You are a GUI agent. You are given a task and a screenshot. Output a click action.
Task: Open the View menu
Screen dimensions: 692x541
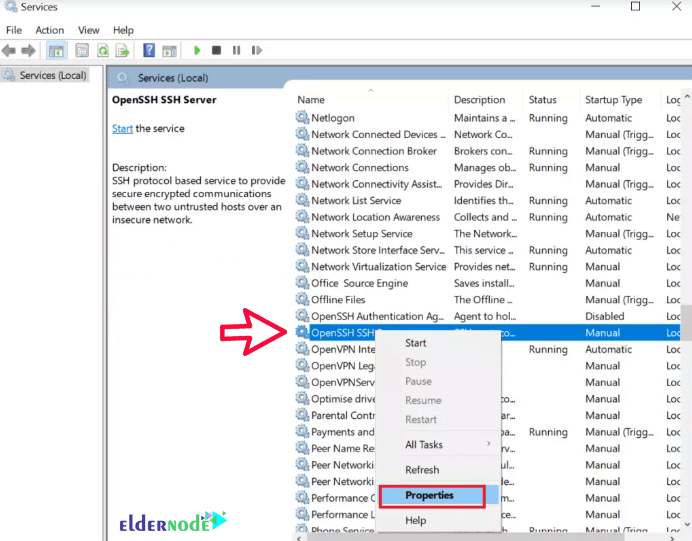pyautogui.click(x=88, y=30)
